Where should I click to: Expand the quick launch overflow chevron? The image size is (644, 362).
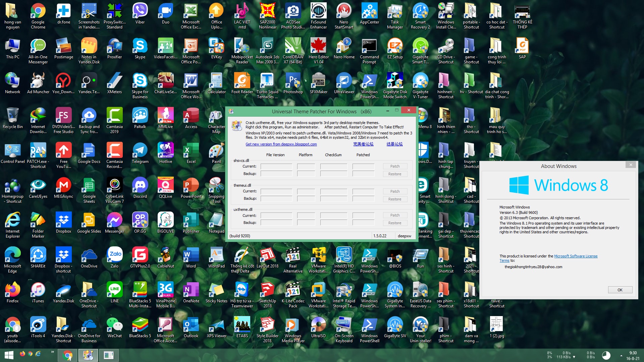(52, 352)
